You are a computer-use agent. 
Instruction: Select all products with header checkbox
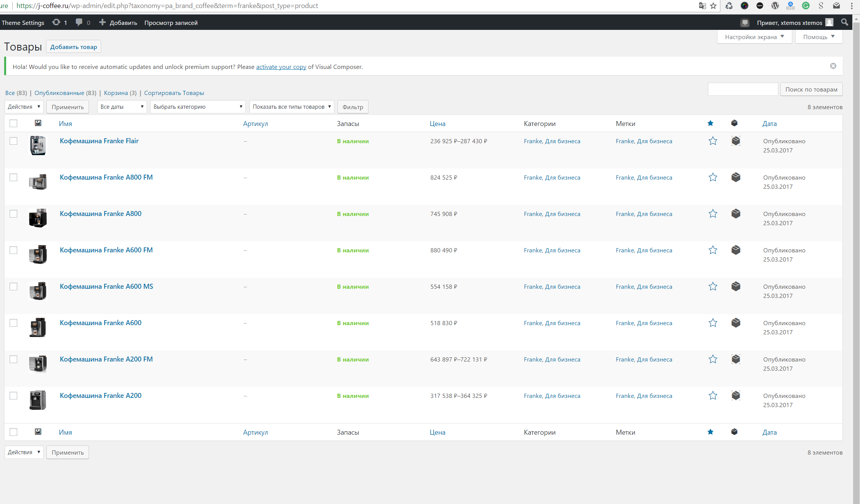tap(13, 123)
